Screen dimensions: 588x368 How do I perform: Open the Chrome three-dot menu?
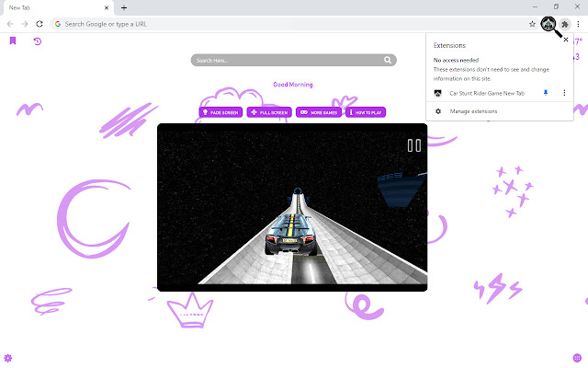pyautogui.click(x=578, y=24)
